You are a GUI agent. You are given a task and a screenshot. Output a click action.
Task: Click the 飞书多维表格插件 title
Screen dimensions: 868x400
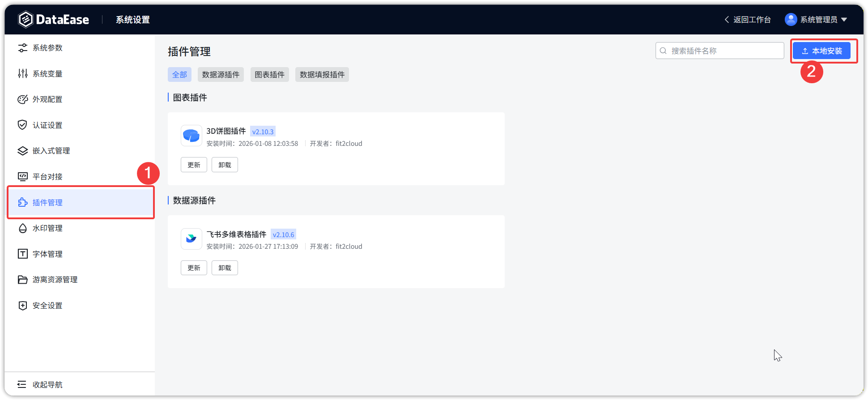(x=236, y=234)
